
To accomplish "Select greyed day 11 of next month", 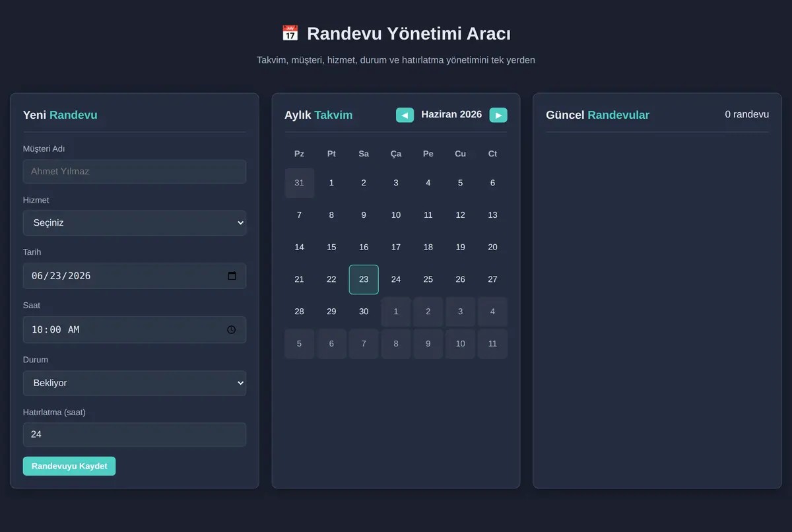I will (492, 344).
